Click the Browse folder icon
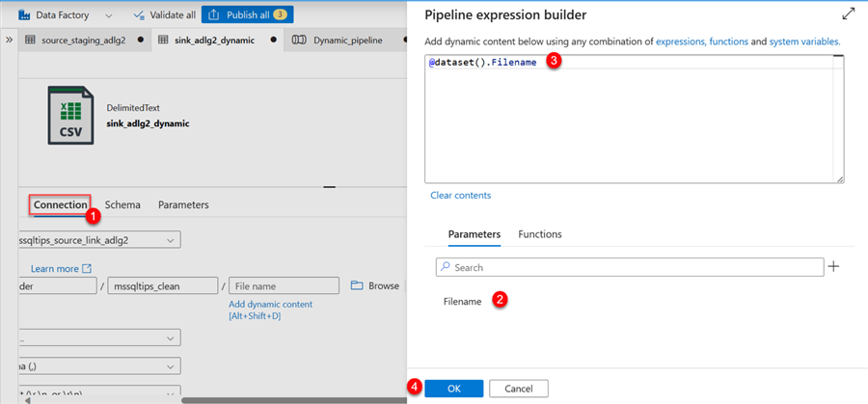Viewport: 868px width, 404px height. (x=357, y=285)
